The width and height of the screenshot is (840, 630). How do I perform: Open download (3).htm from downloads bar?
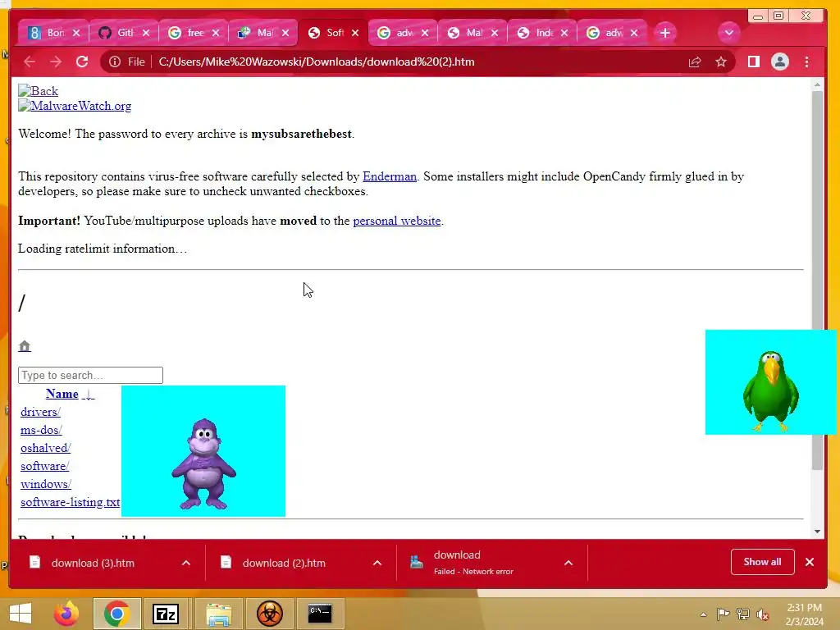click(x=94, y=563)
